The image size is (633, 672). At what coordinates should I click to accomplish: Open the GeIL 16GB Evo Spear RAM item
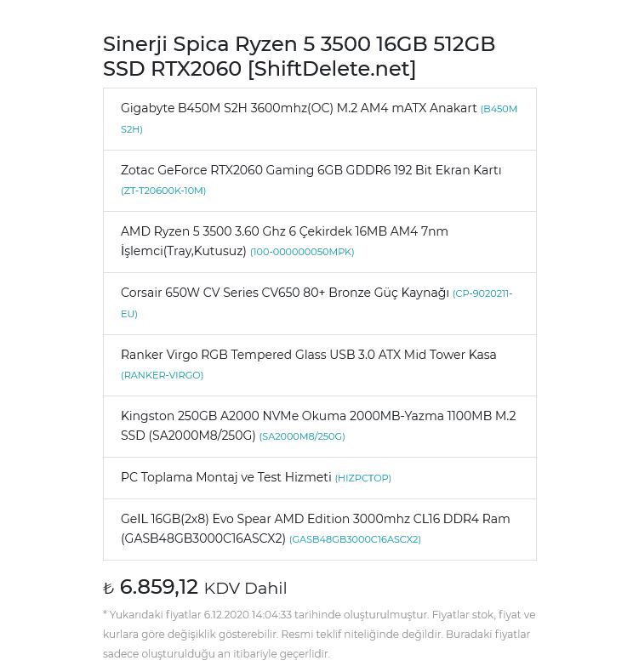(315, 519)
